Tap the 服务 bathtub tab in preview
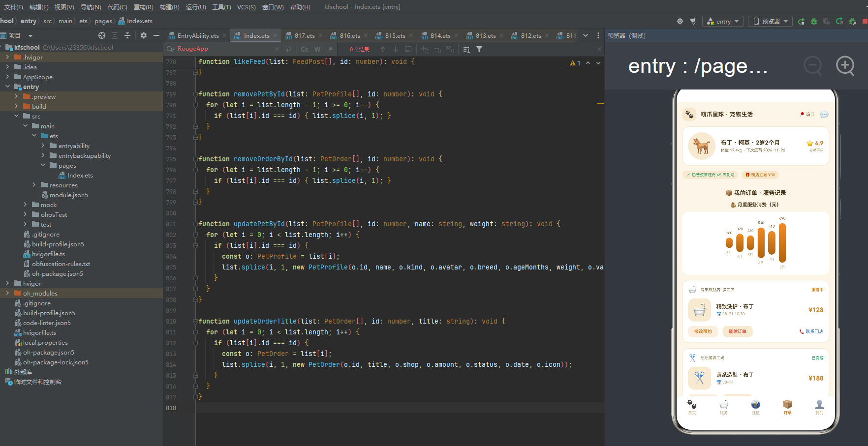 pyautogui.click(x=724, y=407)
